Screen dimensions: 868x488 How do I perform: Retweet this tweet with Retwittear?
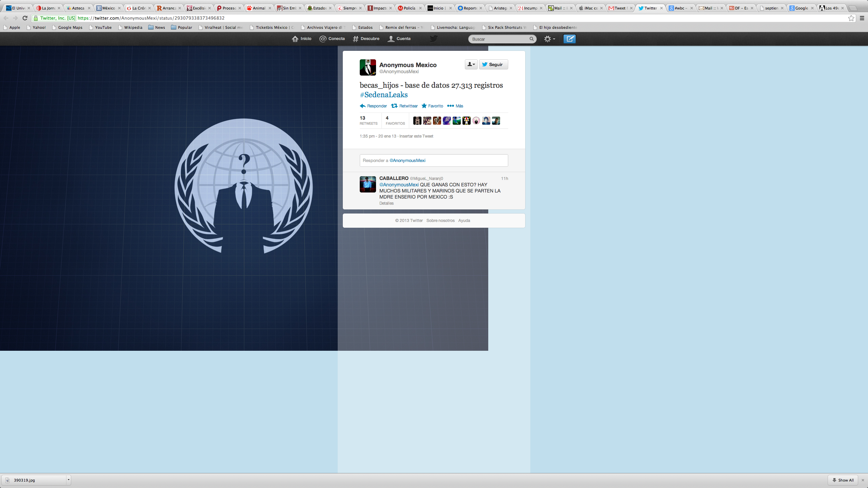[405, 106]
